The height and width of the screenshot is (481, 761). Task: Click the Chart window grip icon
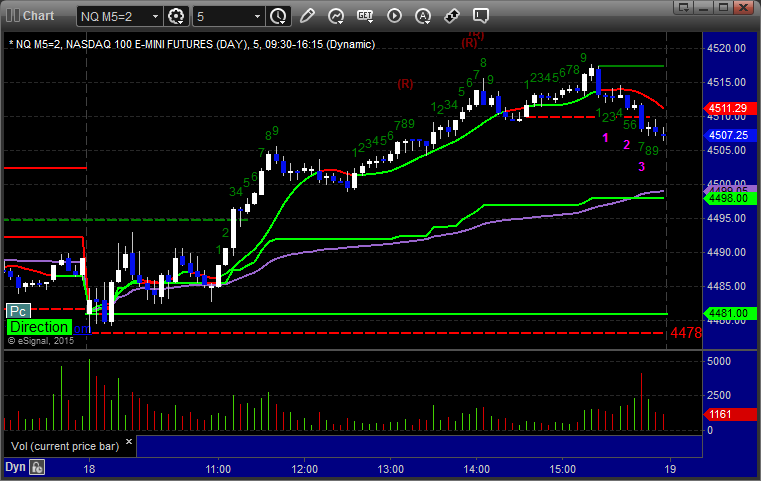[x=13, y=16]
